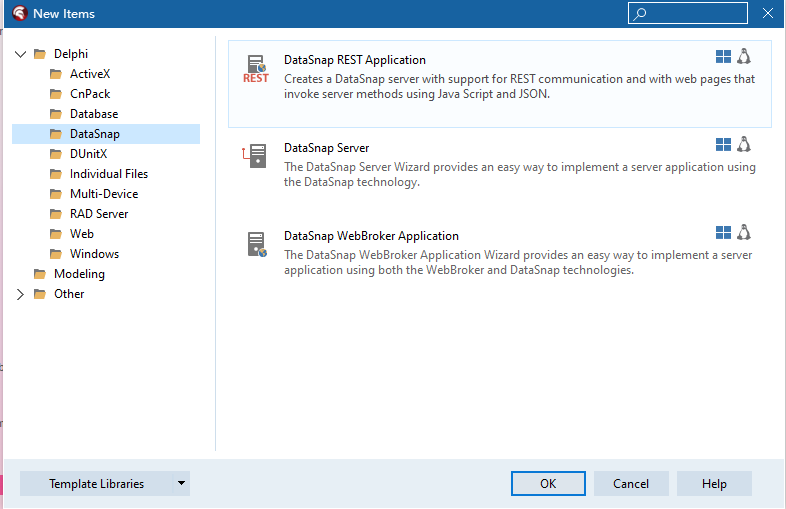The height and width of the screenshot is (509, 786).
Task: Click the description starting 'The DataSnap WebBroker Application Wizard'
Action: tap(518, 262)
